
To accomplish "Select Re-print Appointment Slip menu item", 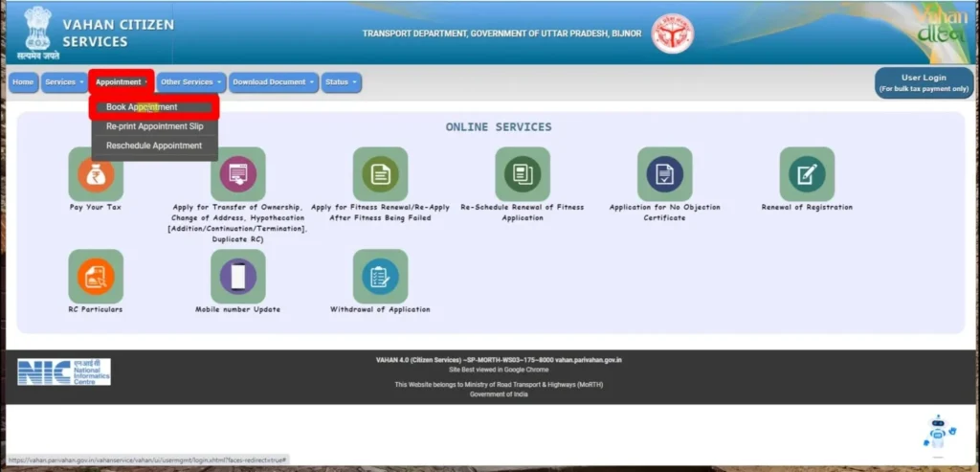I will 154,126.
